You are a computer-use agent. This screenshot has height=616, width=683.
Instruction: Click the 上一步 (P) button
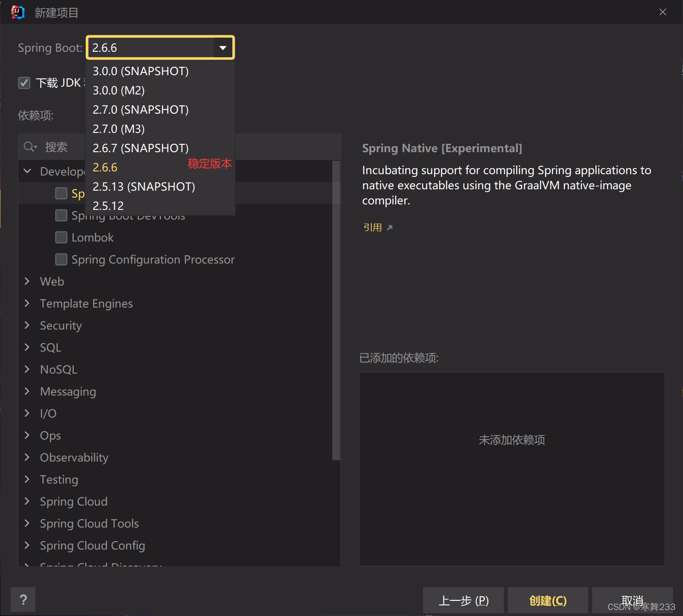tap(463, 600)
